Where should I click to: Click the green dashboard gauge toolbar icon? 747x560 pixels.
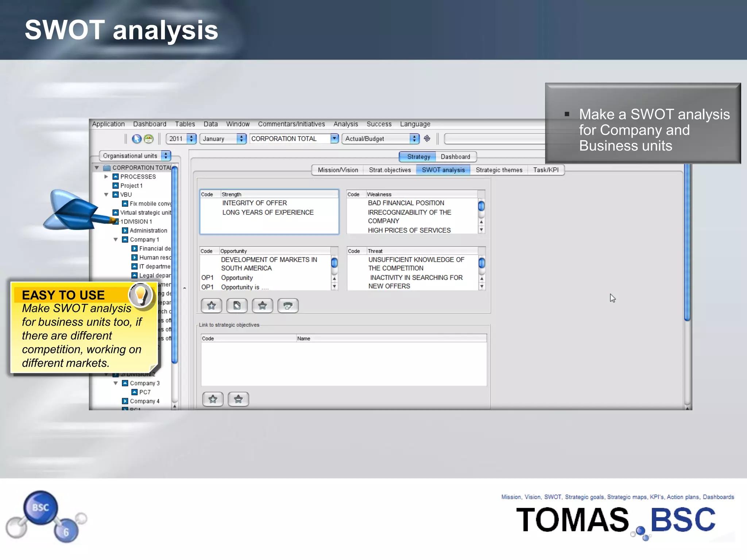pyautogui.click(x=148, y=139)
